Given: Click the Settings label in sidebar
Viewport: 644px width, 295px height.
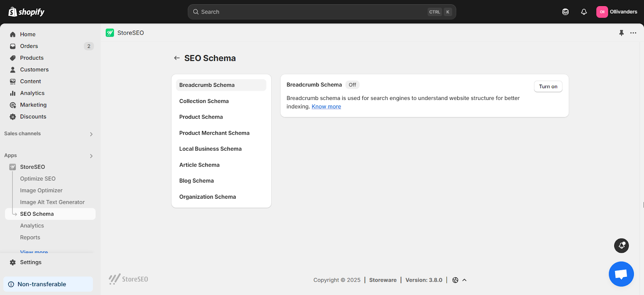Looking at the screenshot, I should [31, 262].
